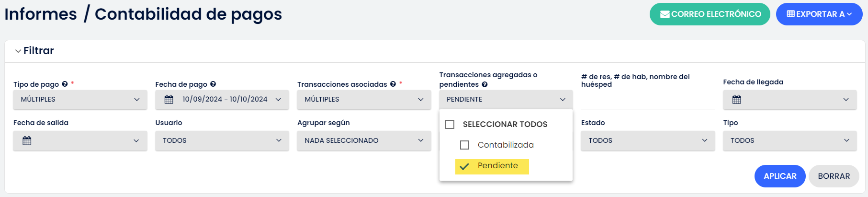Click the envelope icon on Correo Electrónico button
This screenshot has width=868, height=197.
click(x=665, y=14)
